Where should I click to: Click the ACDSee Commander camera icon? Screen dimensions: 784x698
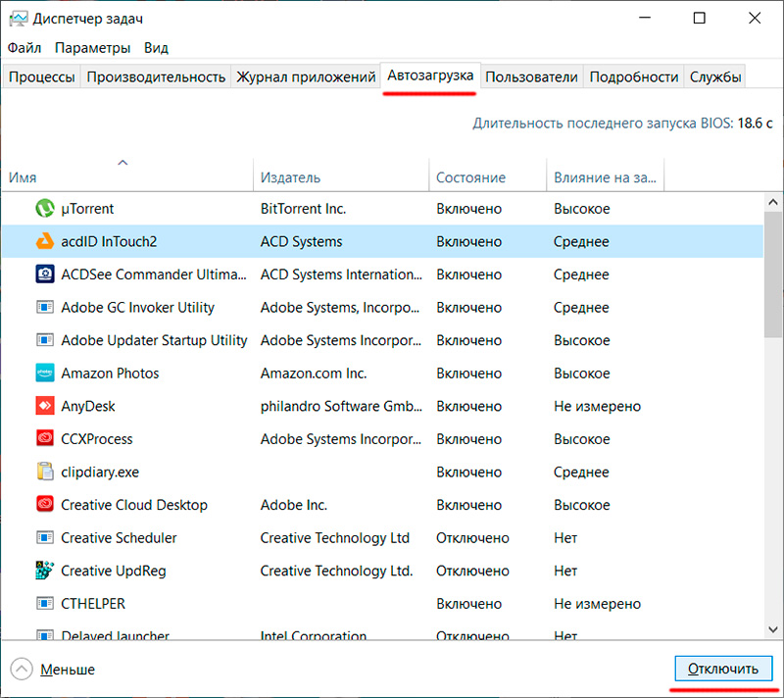(44, 274)
